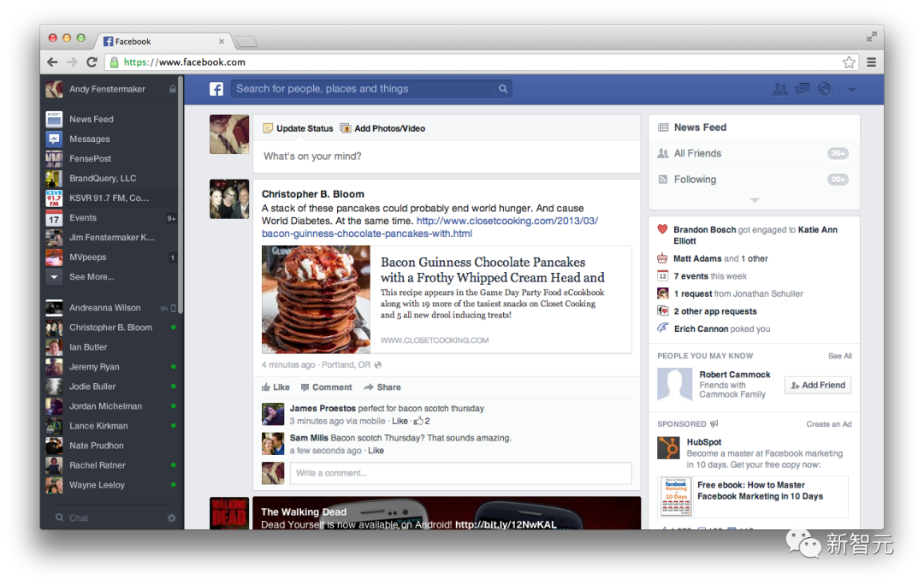
Task: Open the messages icon in top bar
Action: 803,89
